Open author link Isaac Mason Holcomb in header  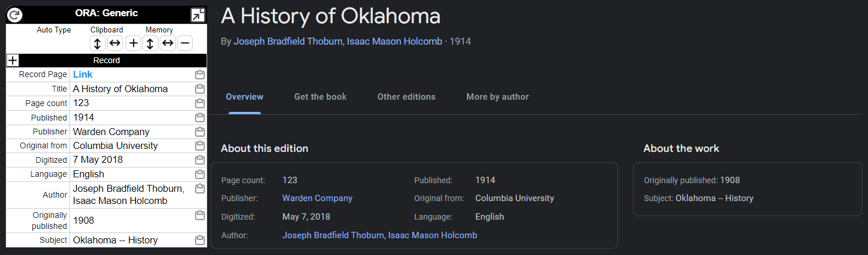395,41
